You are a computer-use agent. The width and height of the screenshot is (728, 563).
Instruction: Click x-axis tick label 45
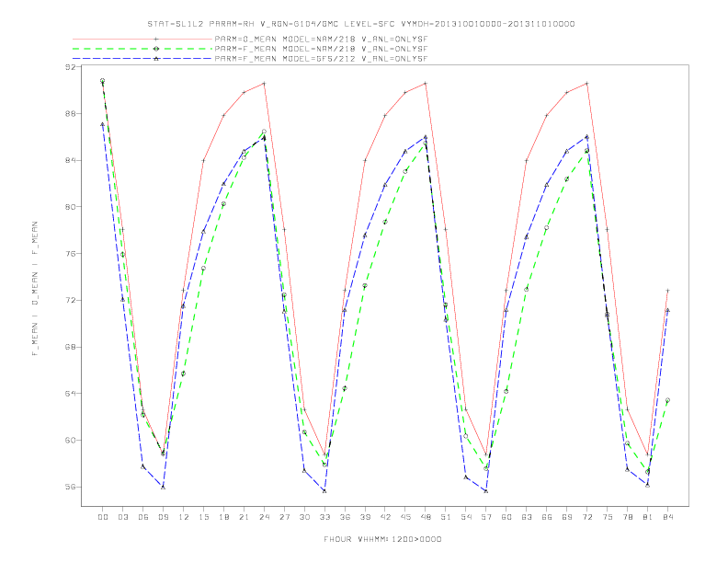coord(405,517)
